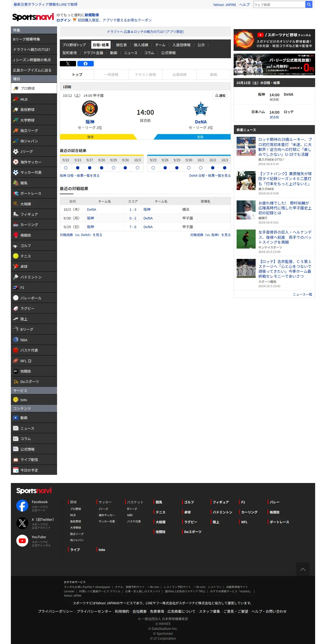Share on X via the black button
Viewport: 326px width, 644px height.
click(68, 64)
